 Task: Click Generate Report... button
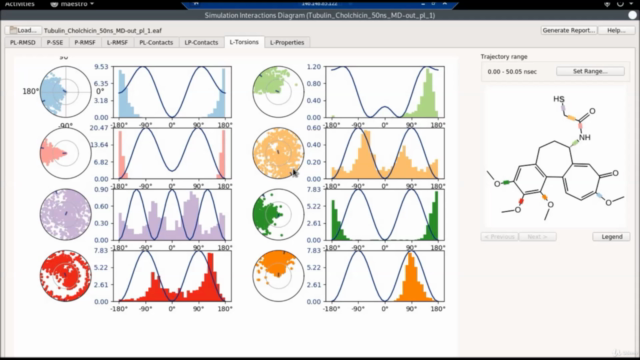pyautogui.click(x=569, y=30)
